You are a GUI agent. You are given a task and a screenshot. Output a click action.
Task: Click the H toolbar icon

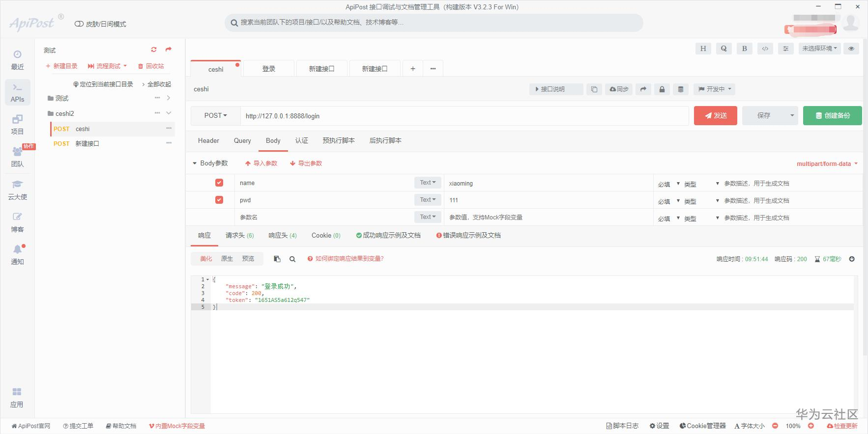(x=703, y=49)
